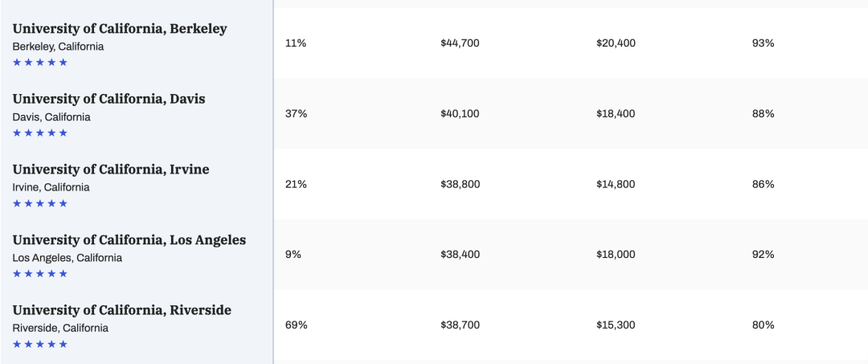Screen dimensions: 868x364
Task: Open University of California, Los Angeles link
Action: click(129, 240)
